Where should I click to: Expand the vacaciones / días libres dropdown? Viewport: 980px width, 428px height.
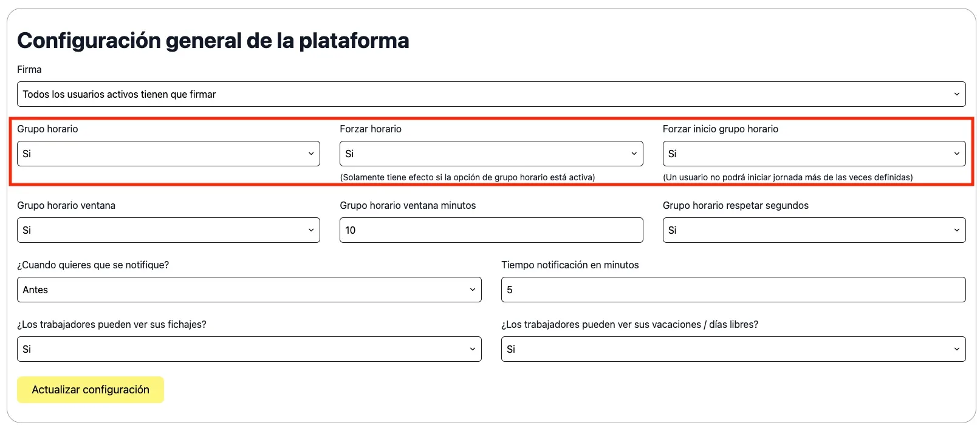[x=733, y=349]
